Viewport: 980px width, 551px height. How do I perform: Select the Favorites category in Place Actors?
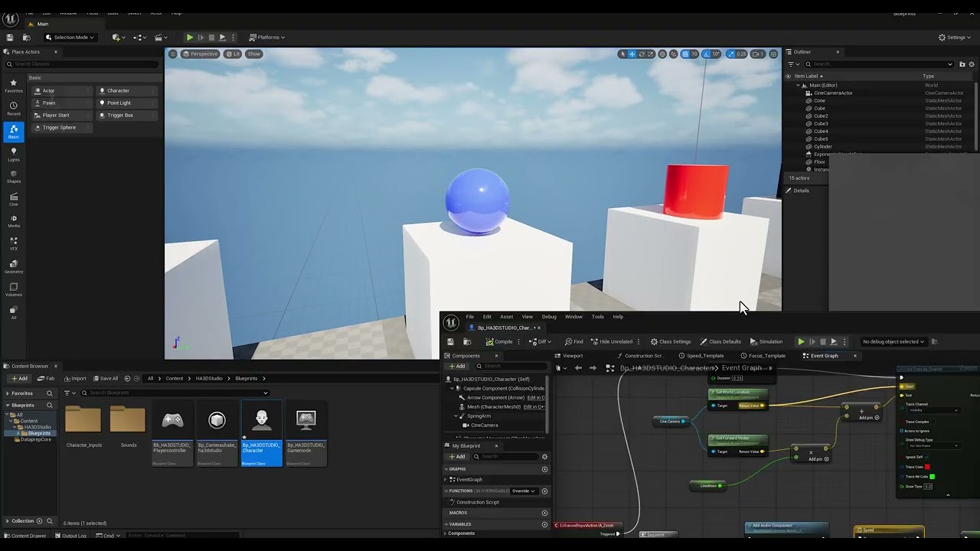[14, 86]
